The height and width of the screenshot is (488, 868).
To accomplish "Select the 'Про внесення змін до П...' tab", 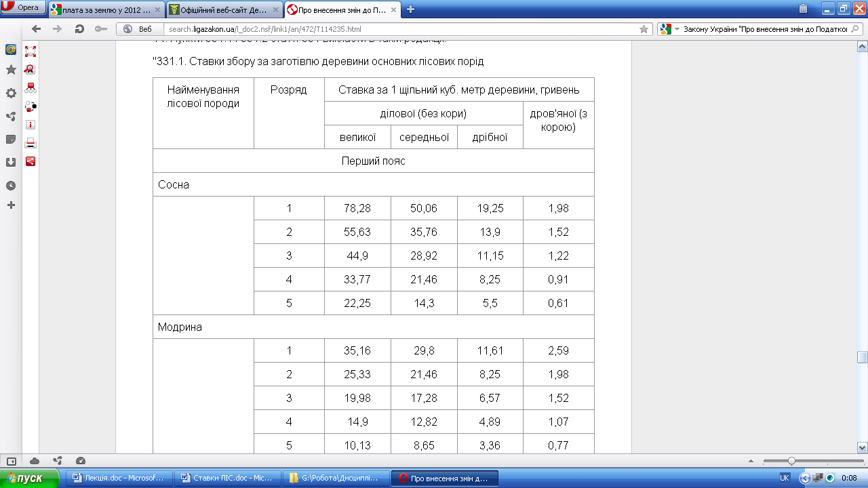I will coord(341,9).
